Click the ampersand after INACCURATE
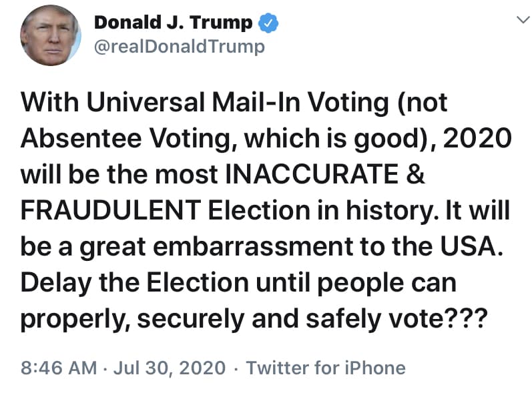This screenshot has width=532, height=393. [417, 175]
